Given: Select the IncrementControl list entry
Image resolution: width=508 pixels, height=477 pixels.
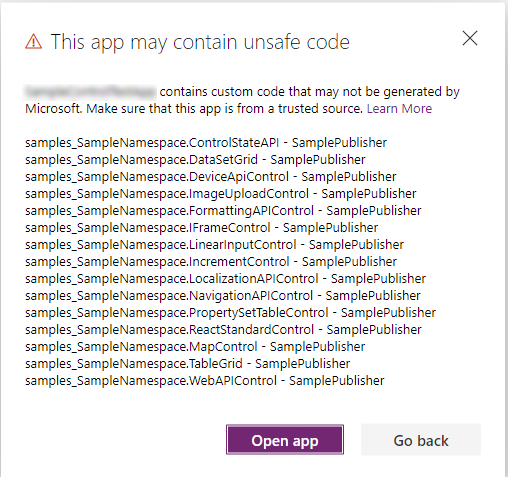Looking at the screenshot, I should (211, 262).
